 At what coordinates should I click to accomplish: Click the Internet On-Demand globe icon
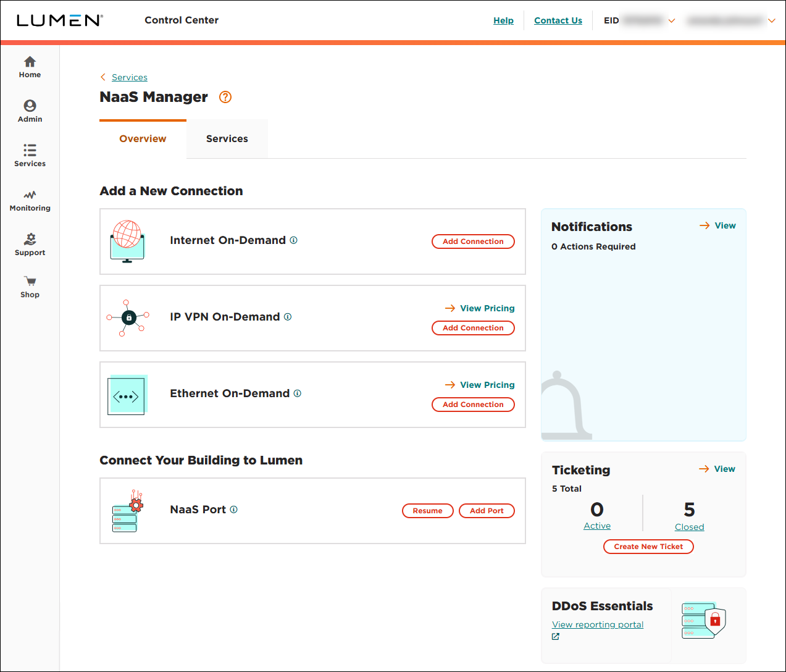pyautogui.click(x=127, y=241)
